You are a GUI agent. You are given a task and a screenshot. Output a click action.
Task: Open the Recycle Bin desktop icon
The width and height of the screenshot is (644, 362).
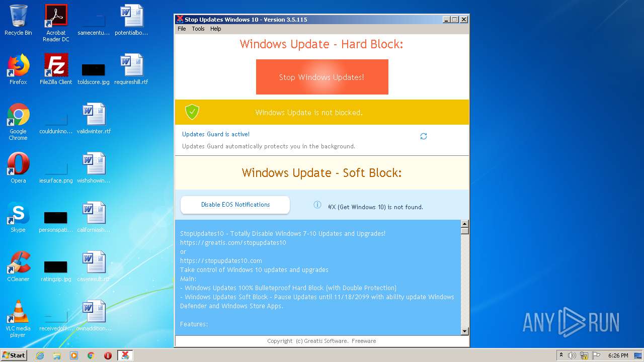[x=18, y=20]
